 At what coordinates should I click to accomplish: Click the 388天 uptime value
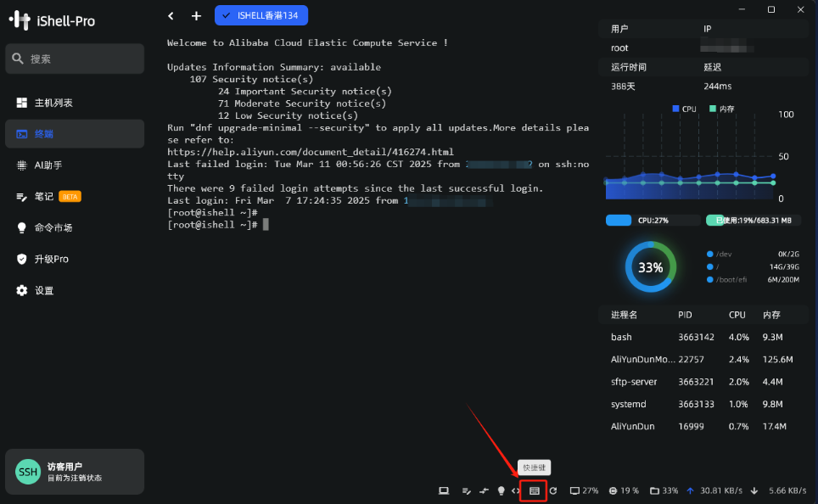pyautogui.click(x=623, y=86)
